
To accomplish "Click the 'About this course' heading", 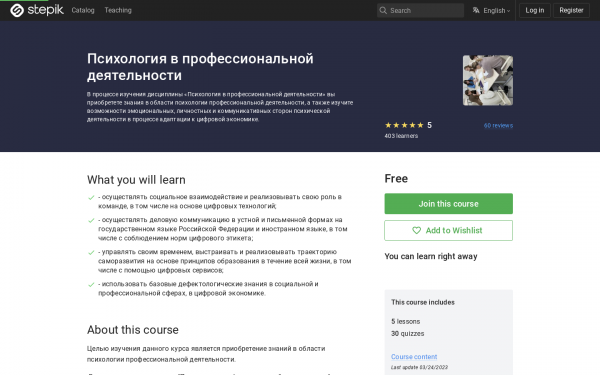I will 133,330.
